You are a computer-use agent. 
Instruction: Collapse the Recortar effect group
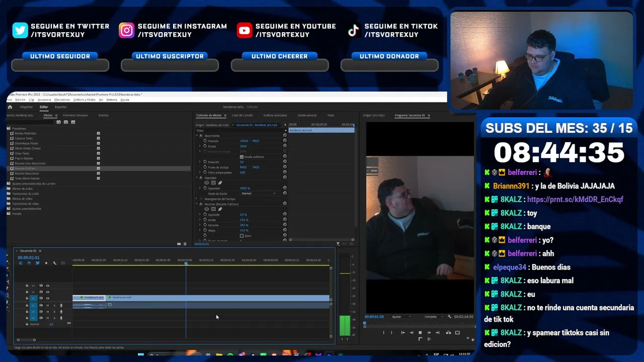click(197, 204)
